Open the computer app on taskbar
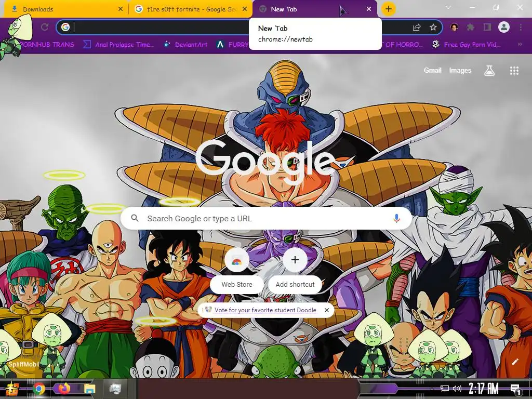Screen dimensions: 532x399 pyautogui.click(x=115, y=389)
